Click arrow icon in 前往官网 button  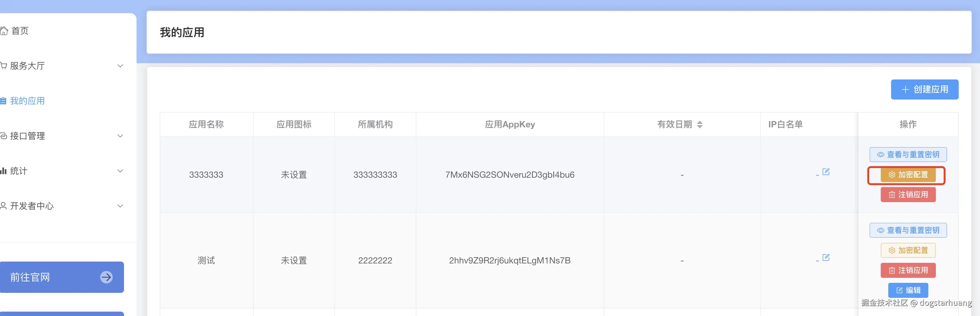106,277
